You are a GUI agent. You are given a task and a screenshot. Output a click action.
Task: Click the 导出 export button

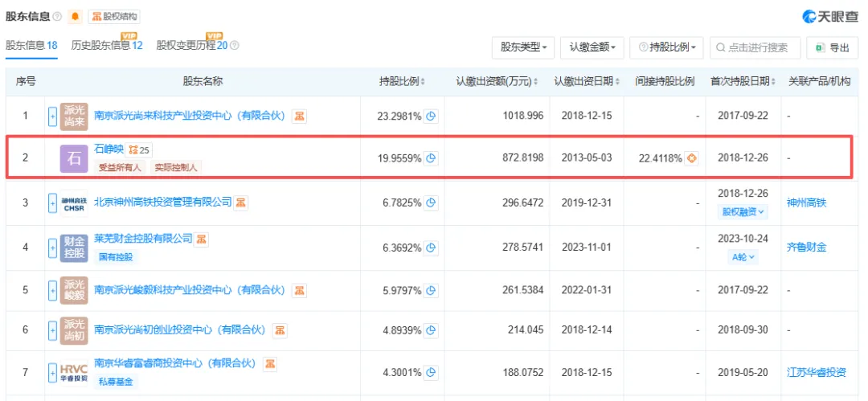(x=833, y=47)
